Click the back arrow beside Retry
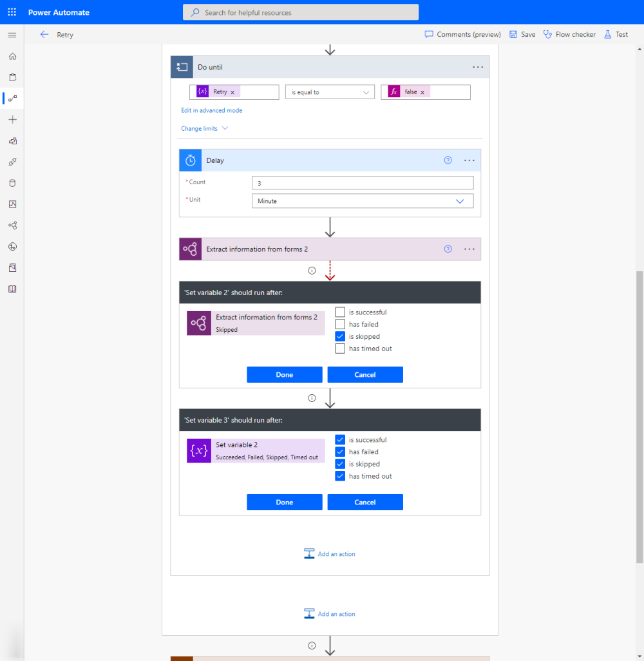644x661 pixels. coord(44,35)
